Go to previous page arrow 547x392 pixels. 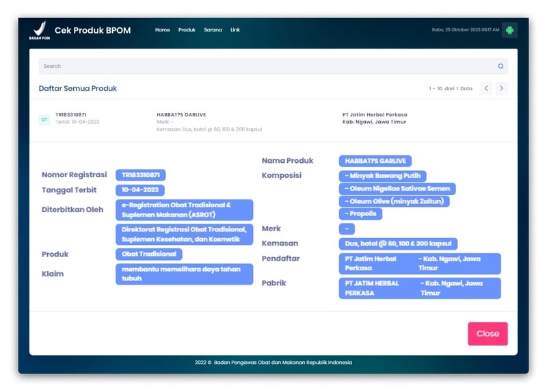click(x=486, y=88)
